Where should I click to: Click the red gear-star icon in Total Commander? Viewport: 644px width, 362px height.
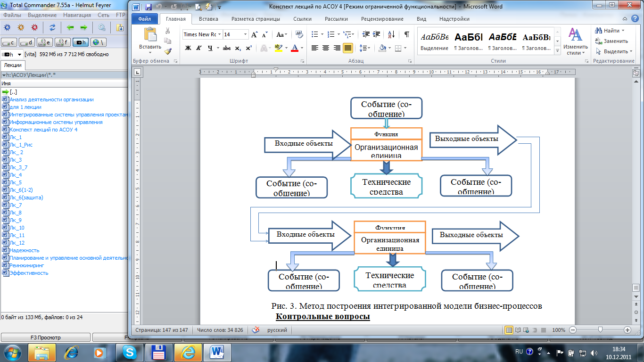pyautogui.click(x=34, y=27)
